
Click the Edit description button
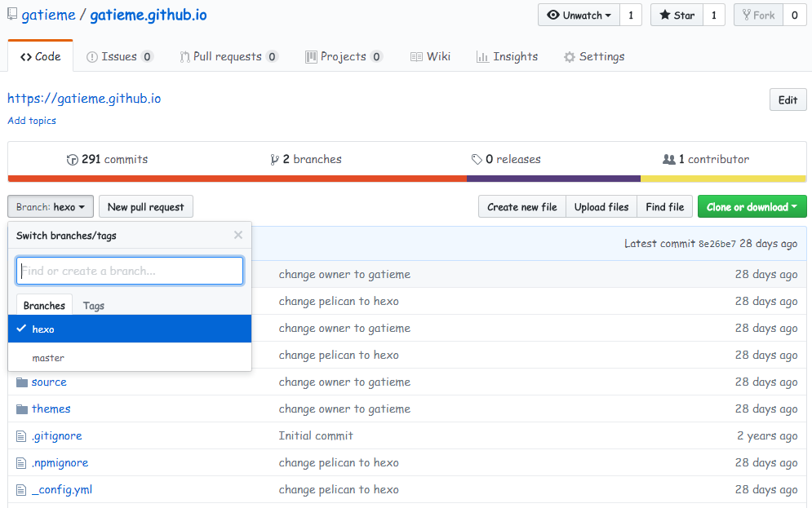[x=788, y=99]
